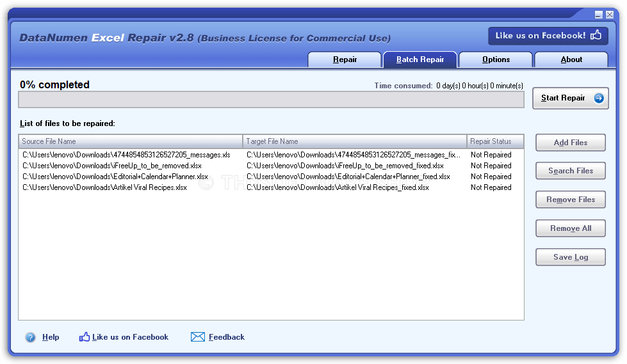Screen dimensions: 627x364
Task: Select the Batch Repair tab
Action: point(420,59)
